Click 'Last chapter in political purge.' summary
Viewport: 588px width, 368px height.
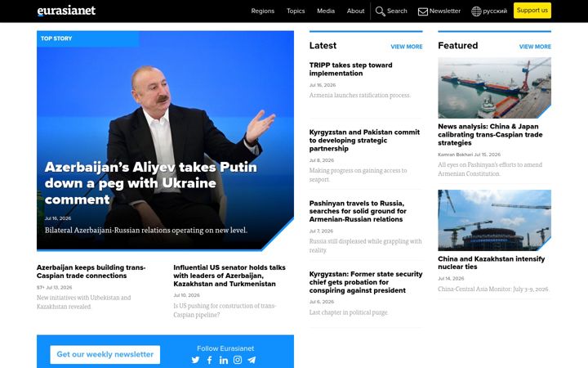(x=349, y=312)
